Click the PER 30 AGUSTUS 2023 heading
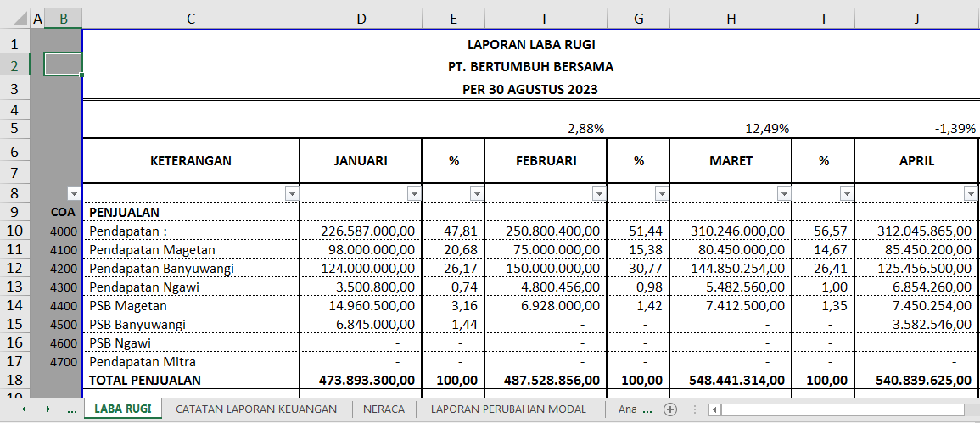This screenshot has width=980, height=423. 531,89
